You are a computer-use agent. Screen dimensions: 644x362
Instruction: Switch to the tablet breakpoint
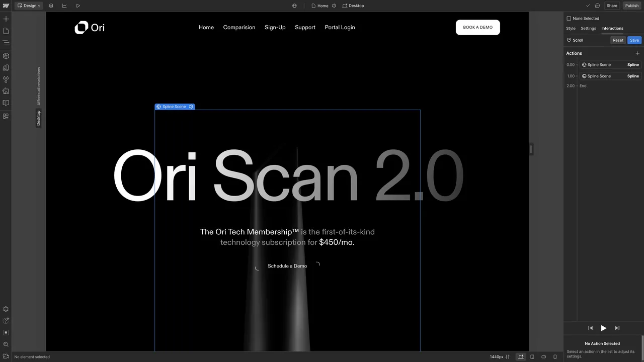[532, 356]
